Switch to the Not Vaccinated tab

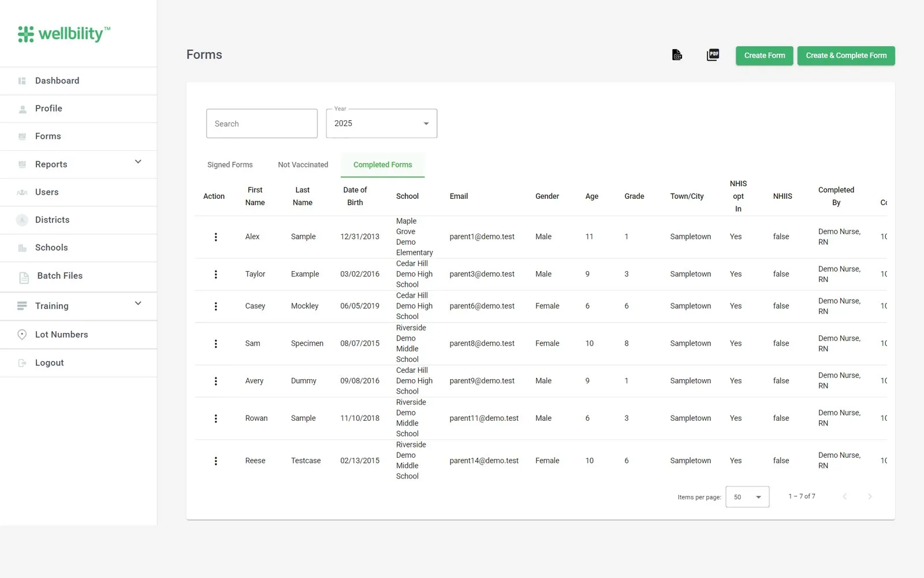coord(303,165)
